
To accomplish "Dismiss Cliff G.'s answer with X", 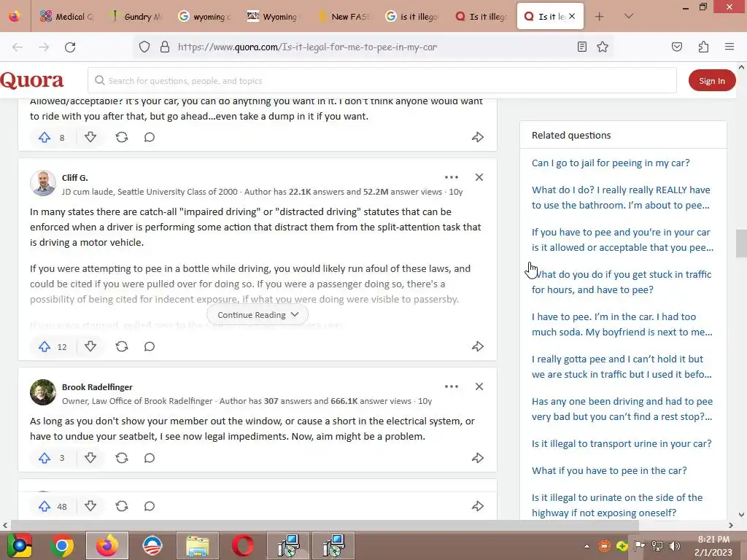I will point(479,177).
